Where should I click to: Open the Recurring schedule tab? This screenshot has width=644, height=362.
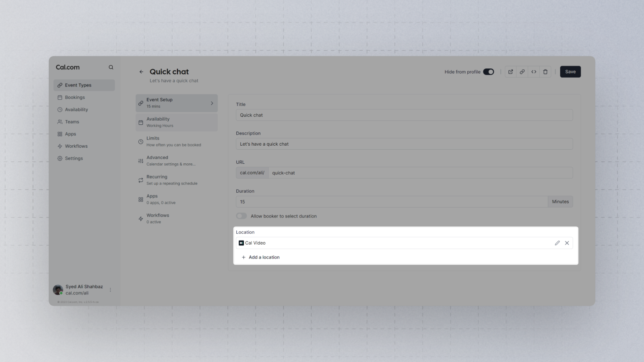(x=177, y=180)
